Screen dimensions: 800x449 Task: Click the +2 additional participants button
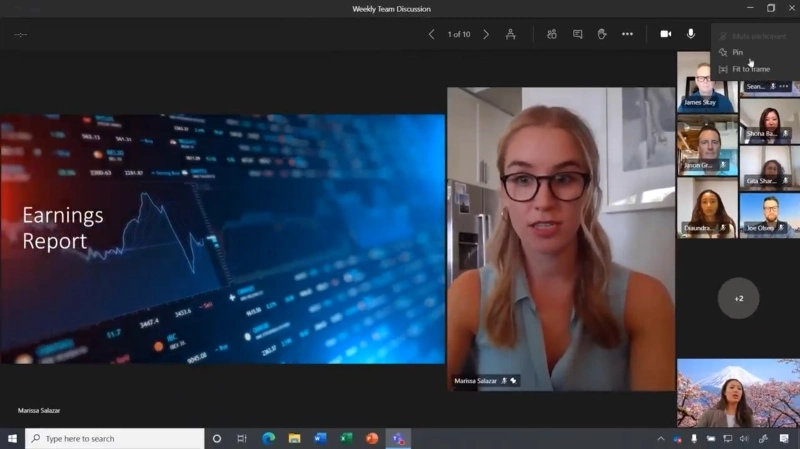(x=738, y=298)
